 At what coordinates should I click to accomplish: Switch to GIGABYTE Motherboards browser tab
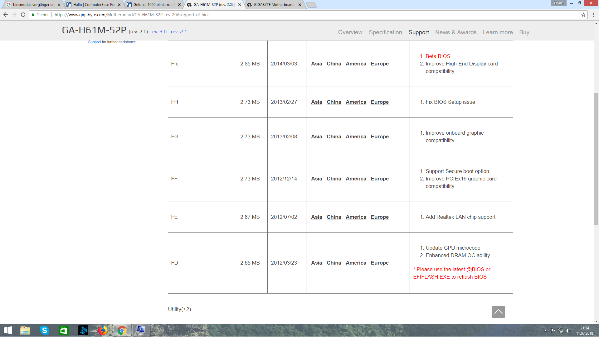pos(274,5)
